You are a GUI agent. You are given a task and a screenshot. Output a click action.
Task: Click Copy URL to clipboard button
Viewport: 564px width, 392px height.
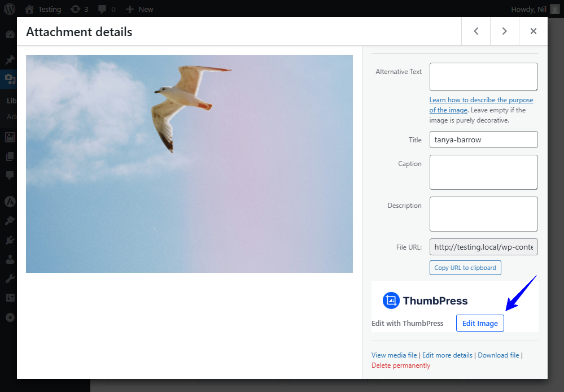click(x=465, y=268)
